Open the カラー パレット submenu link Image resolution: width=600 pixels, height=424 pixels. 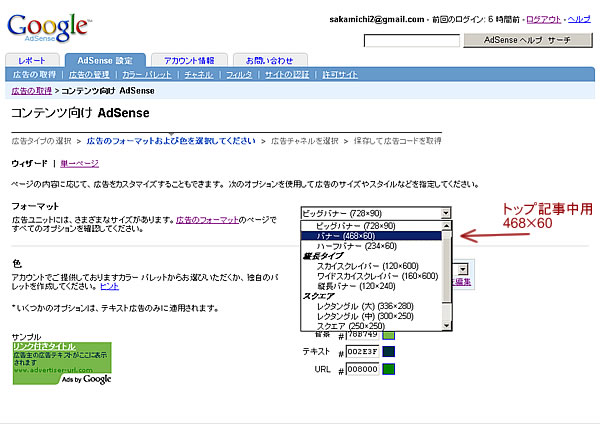[x=145, y=75]
